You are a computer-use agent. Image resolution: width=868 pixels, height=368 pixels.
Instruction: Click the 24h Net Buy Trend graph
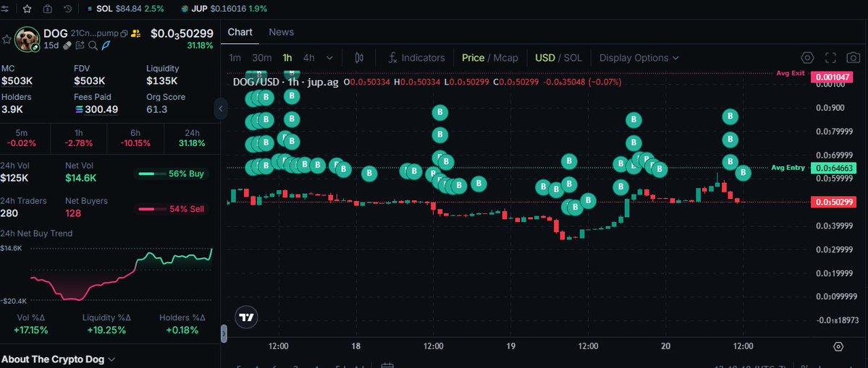(x=122, y=275)
